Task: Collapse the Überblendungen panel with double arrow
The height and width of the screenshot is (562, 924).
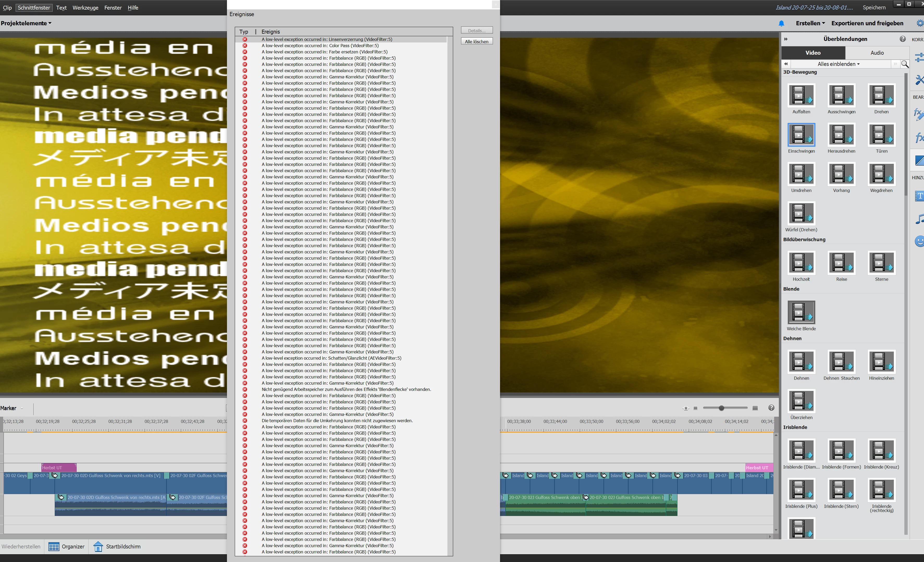Action: pos(786,39)
